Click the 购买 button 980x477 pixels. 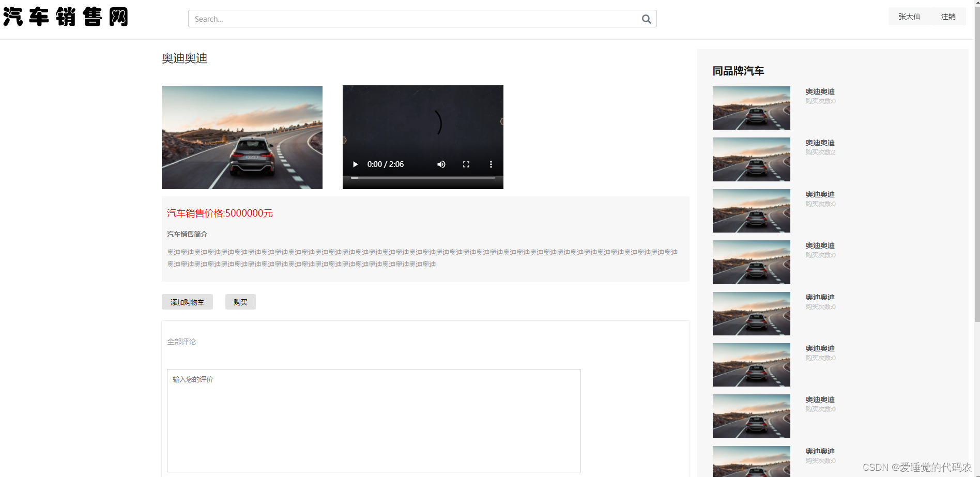(240, 302)
